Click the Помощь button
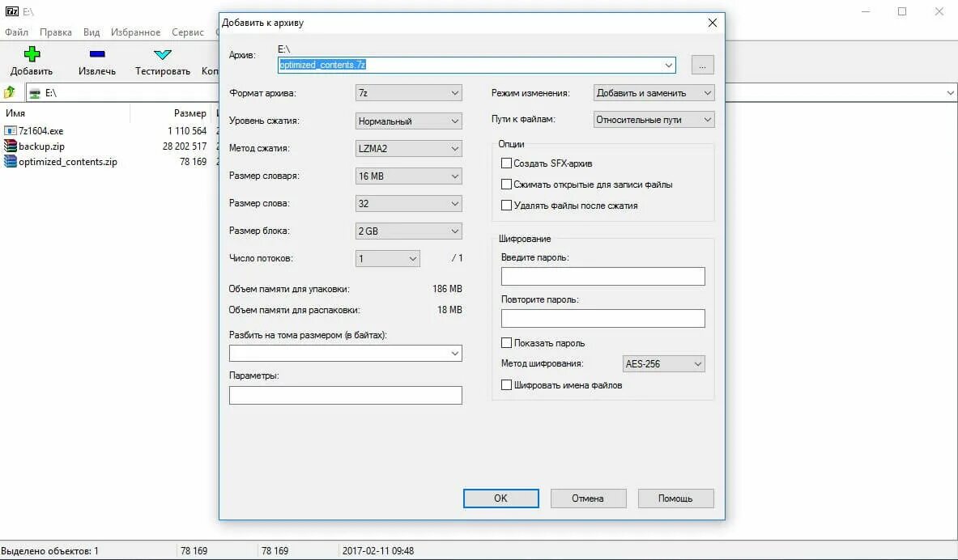958x560 pixels. pyautogui.click(x=675, y=498)
